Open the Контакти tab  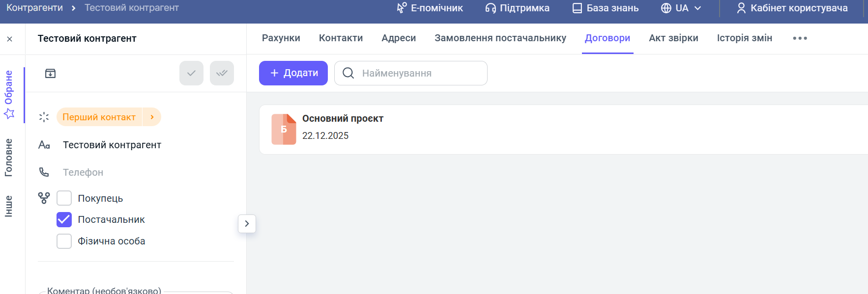tap(341, 38)
